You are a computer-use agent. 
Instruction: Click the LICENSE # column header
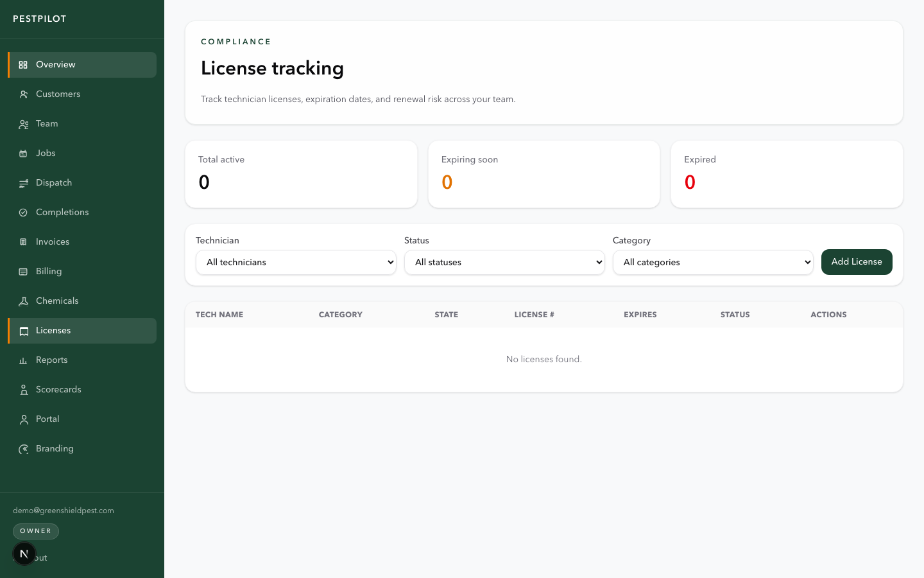pyautogui.click(x=535, y=315)
